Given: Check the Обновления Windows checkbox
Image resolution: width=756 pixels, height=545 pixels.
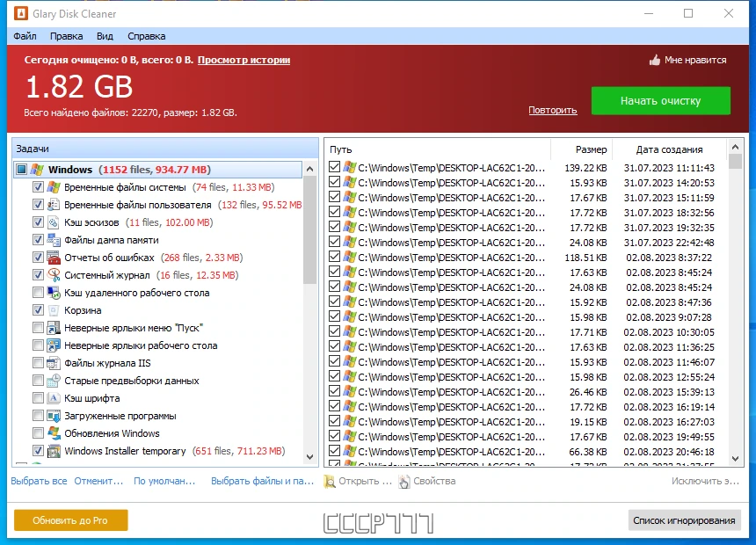Looking at the screenshot, I should click(38, 433).
